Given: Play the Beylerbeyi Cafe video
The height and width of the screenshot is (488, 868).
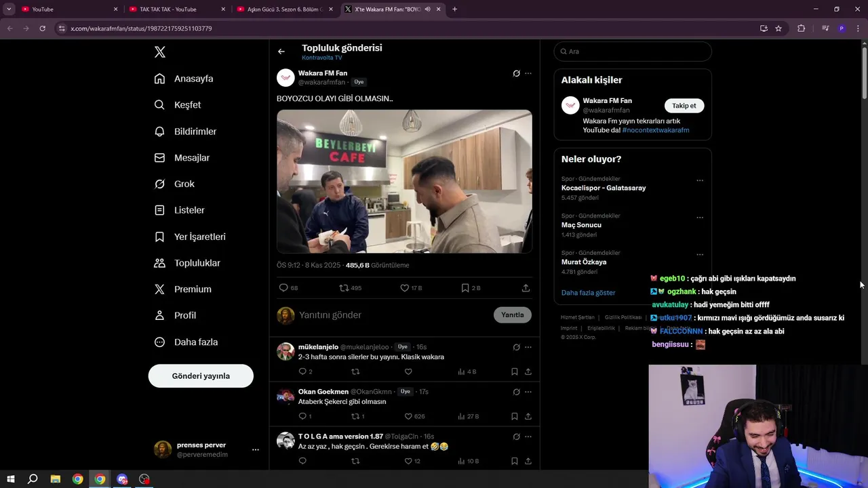Looking at the screenshot, I should point(404,182).
